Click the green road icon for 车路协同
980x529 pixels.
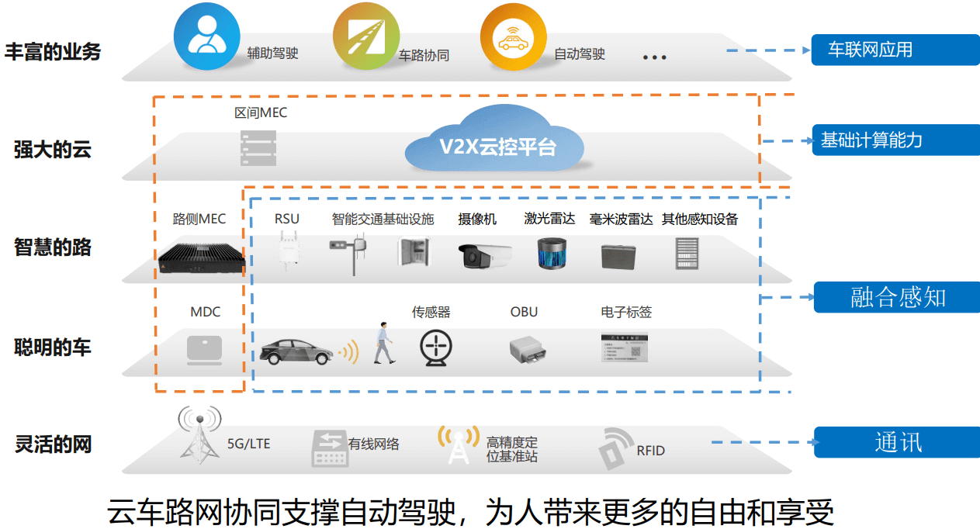[x=366, y=35]
